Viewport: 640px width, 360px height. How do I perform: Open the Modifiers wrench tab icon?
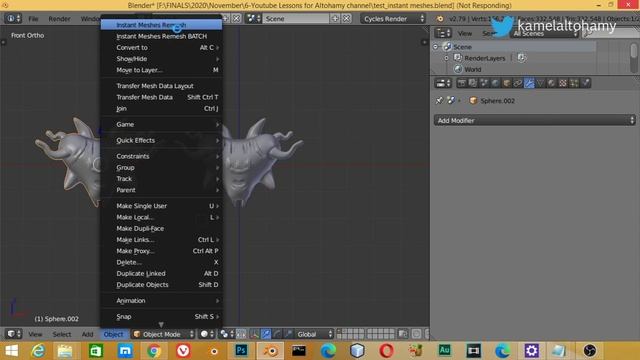point(529,83)
